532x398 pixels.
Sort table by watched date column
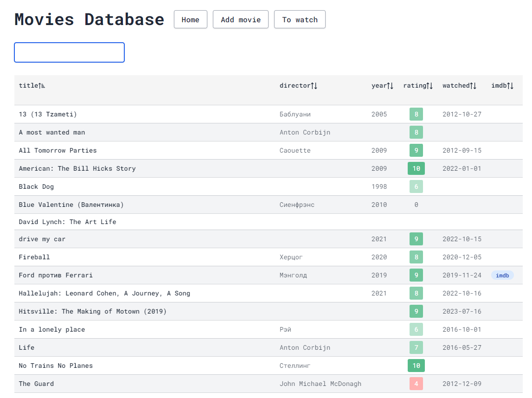[459, 85]
